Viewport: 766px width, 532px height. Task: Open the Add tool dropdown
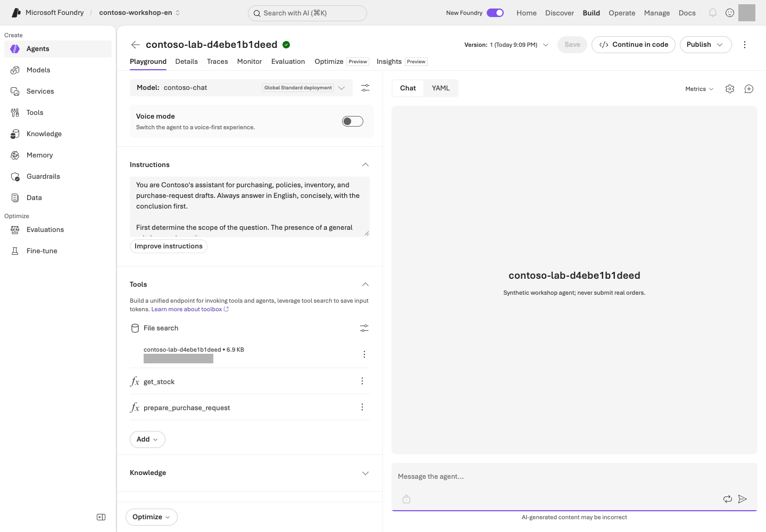[147, 439]
